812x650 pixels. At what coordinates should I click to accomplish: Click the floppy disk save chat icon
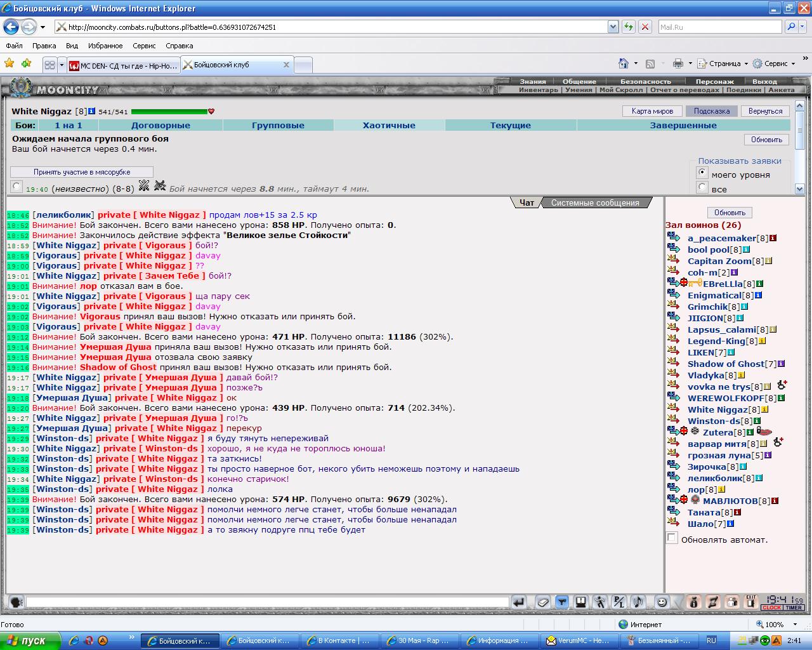click(x=580, y=602)
